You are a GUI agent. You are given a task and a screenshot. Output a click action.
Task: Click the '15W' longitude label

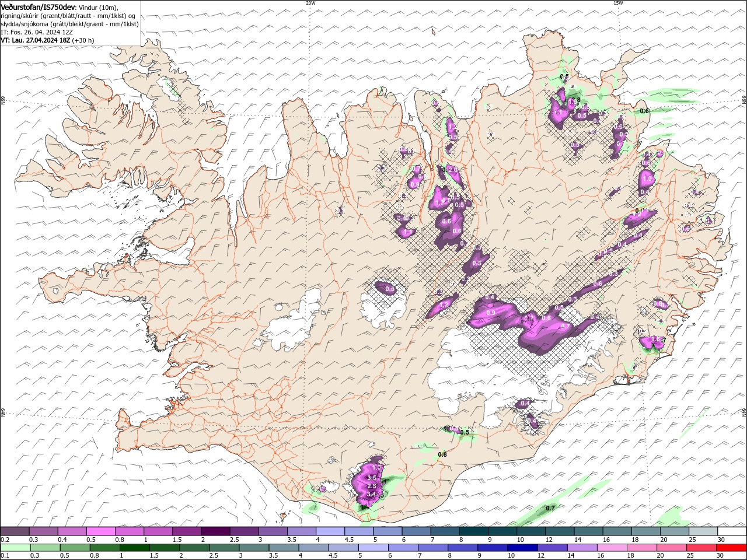point(618,3)
